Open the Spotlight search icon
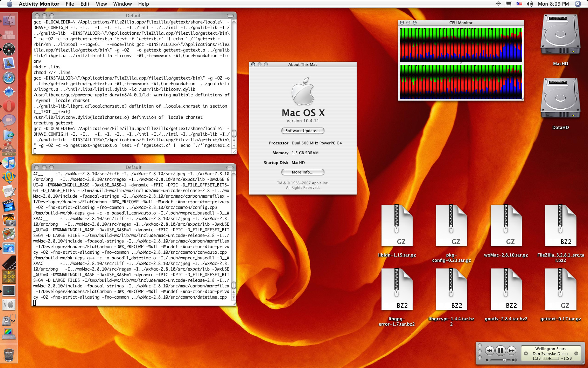The image size is (588, 368). [578, 4]
